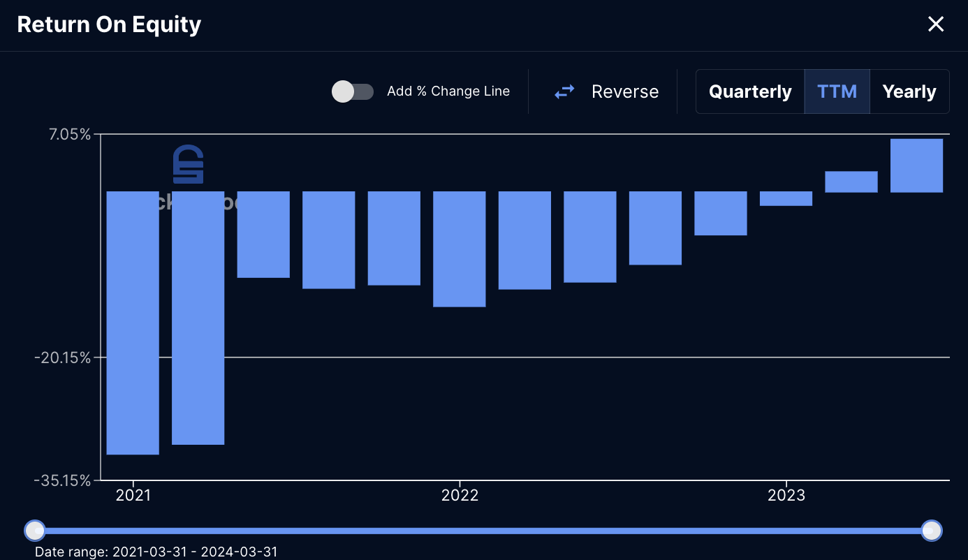Click the bar above the 2022 label
Screen dimensions: 968x560
(460, 249)
